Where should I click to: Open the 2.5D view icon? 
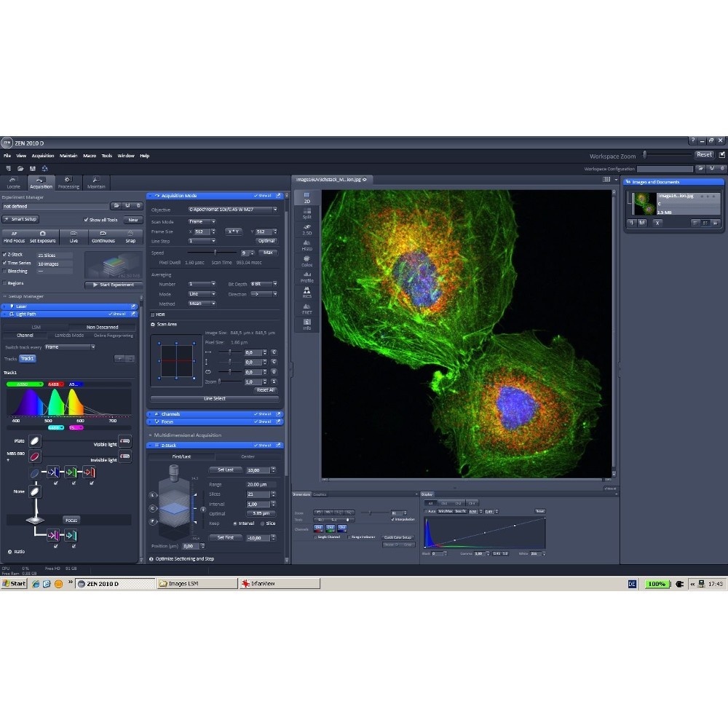pos(306,229)
